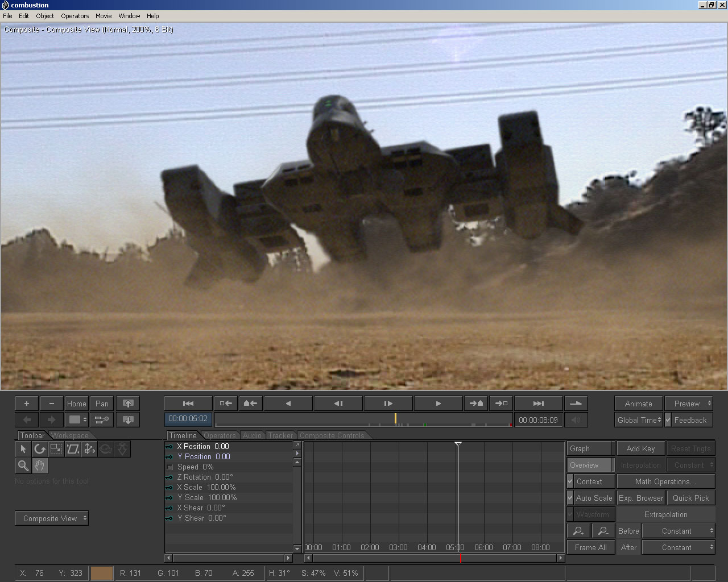Open Math Operations dialog
Screen dimensions: 728x582
(x=665, y=481)
